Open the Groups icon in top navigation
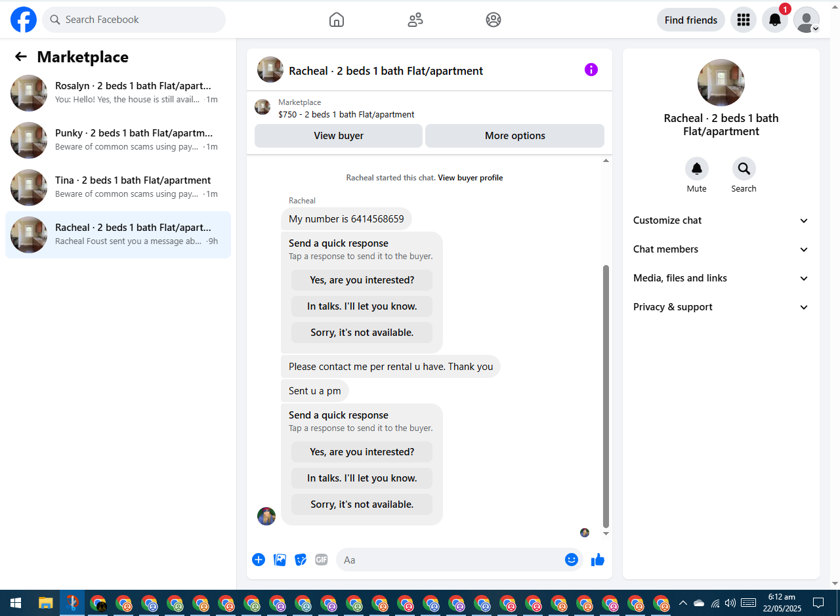 pyautogui.click(x=493, y=20)
